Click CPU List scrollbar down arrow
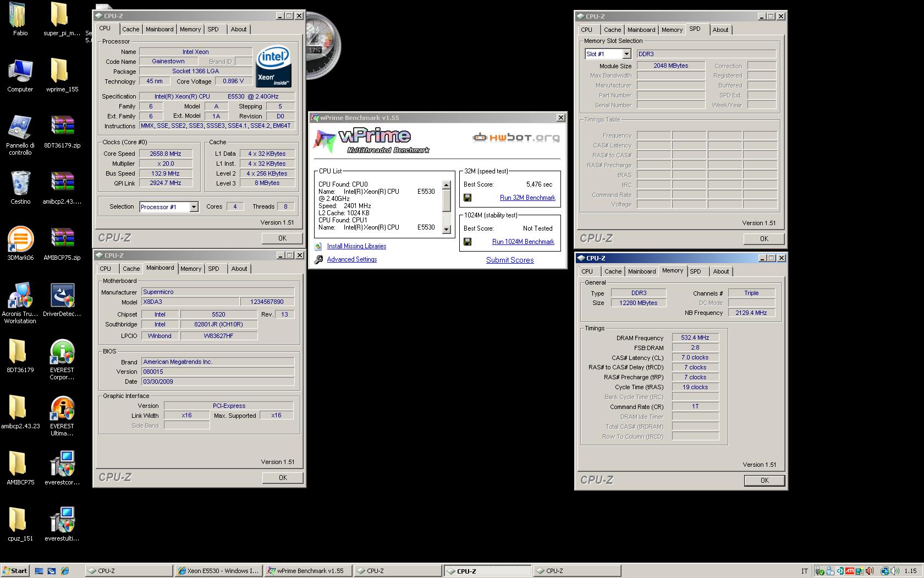924x578 pixels. click(x=447, y=230)
